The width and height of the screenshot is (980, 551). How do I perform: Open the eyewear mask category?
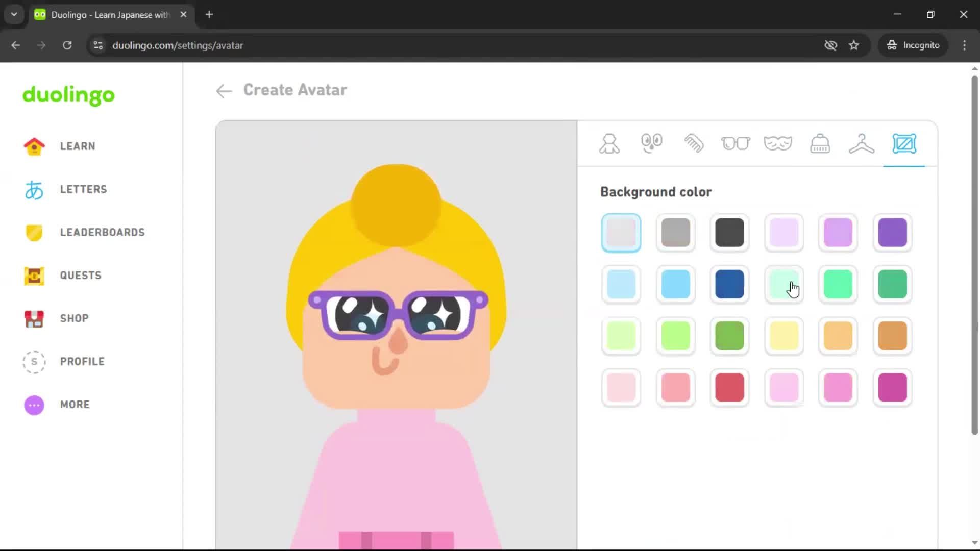point(778,143)
